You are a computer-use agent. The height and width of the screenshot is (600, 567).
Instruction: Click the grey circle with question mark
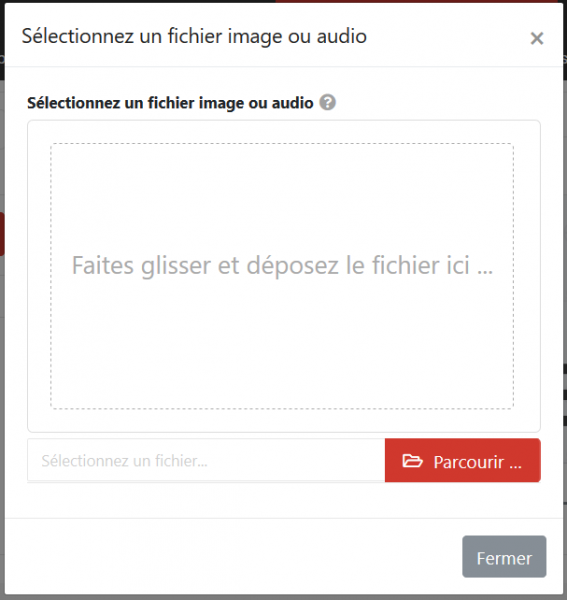(x=327, y=103)
